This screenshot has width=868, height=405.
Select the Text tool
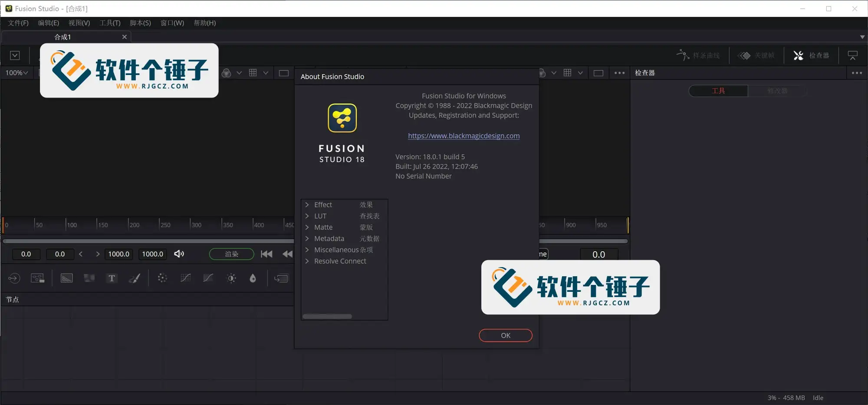point(112,278)
